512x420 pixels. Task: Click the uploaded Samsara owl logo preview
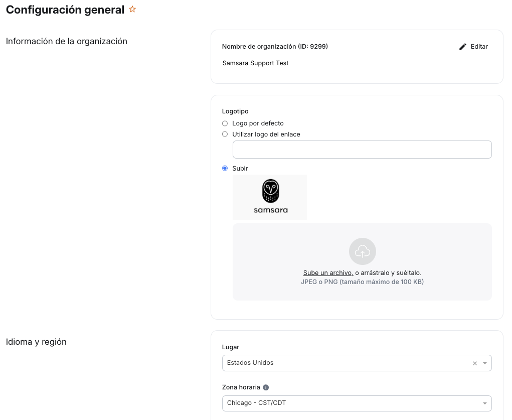pyautogui.click(x=270, y=197)
